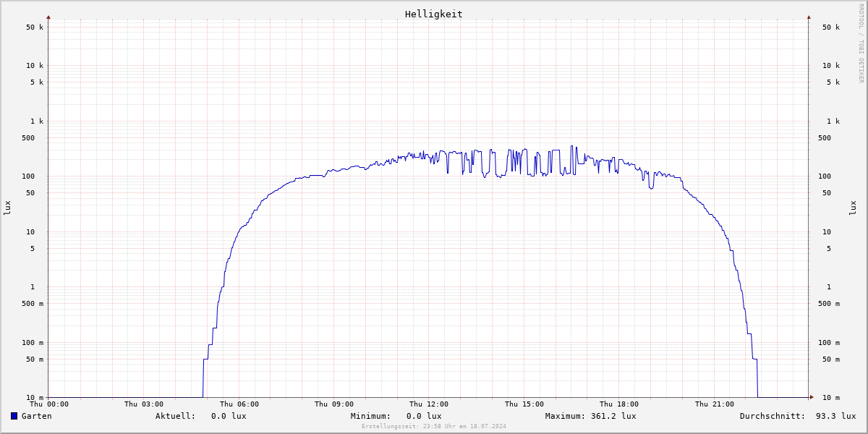Select the "500" label on the right axis
Image resolution: width=868 pixels, height=434 pixels.
[x=825, y=138]
